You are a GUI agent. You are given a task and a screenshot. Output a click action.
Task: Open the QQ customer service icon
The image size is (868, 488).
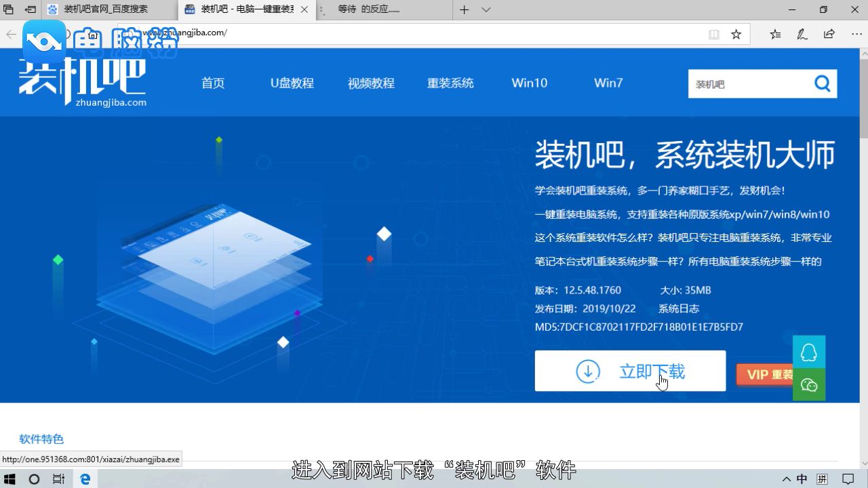(x=809, y=352)
